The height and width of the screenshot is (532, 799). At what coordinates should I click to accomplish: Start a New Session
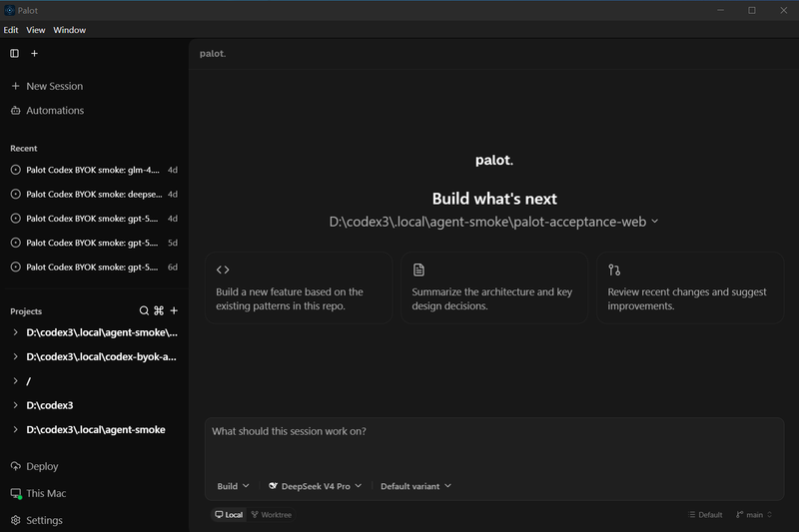tap(47, 86)
